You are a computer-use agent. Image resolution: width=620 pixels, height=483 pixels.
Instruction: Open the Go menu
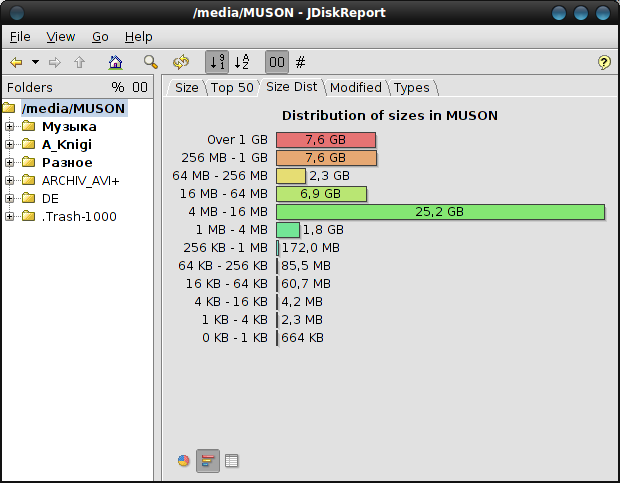[x=100, y=37]
